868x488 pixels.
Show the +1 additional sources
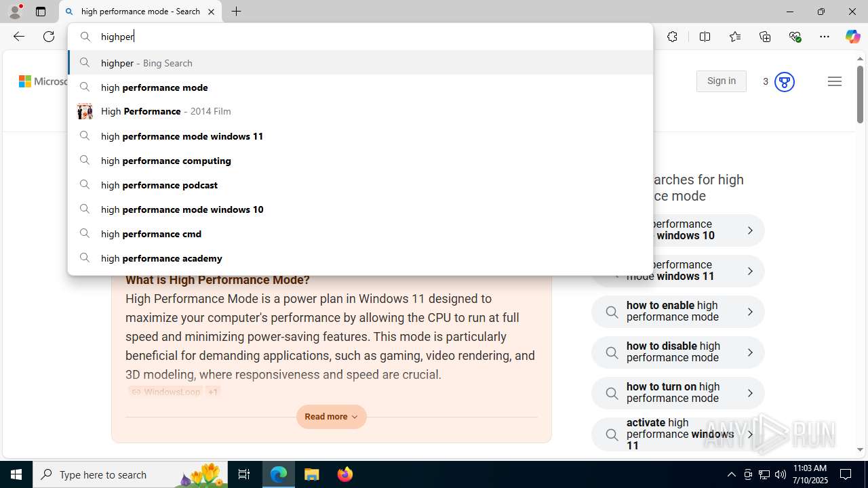pyautogui.click(x=213, y=392)
